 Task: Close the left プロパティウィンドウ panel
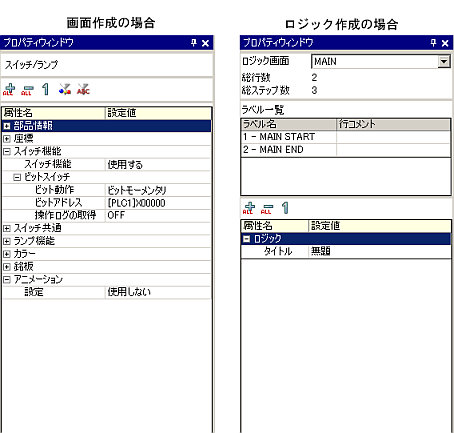(x=205, y=43)
